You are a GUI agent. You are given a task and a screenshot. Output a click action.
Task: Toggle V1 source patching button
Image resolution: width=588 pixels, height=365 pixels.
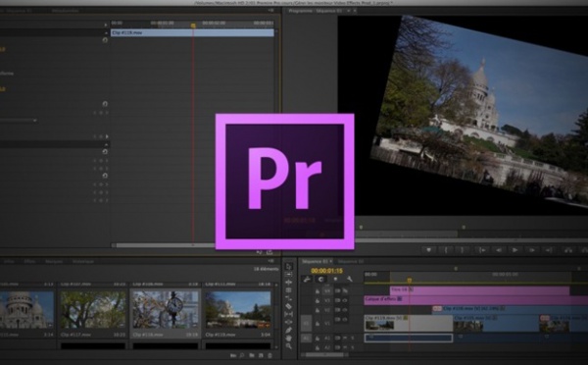click(x=307, y=323)
